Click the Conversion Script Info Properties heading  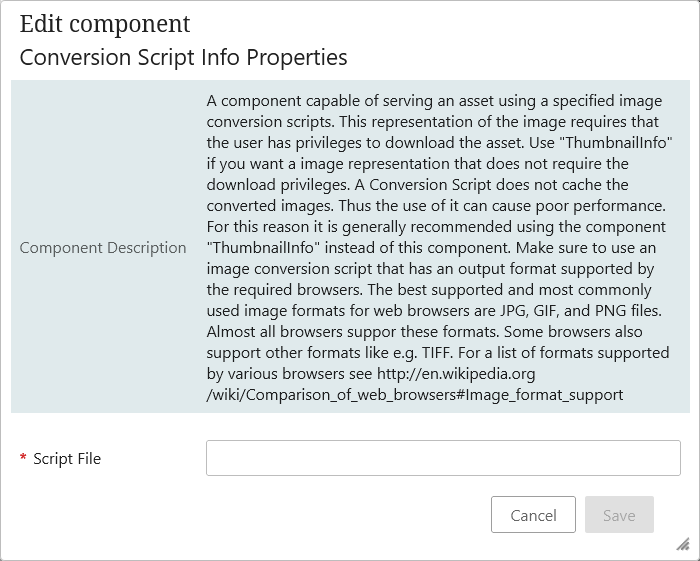click(183, 57)
